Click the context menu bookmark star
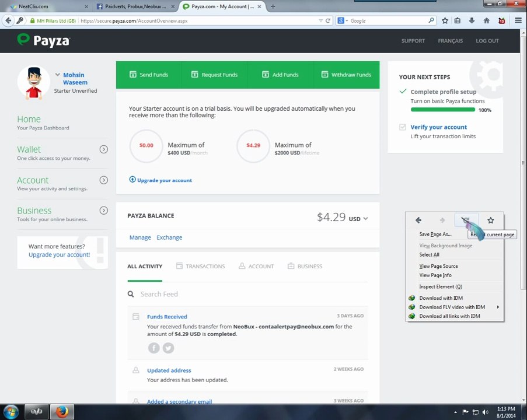Viewport: 527px width, 420px height. [491, 220]
